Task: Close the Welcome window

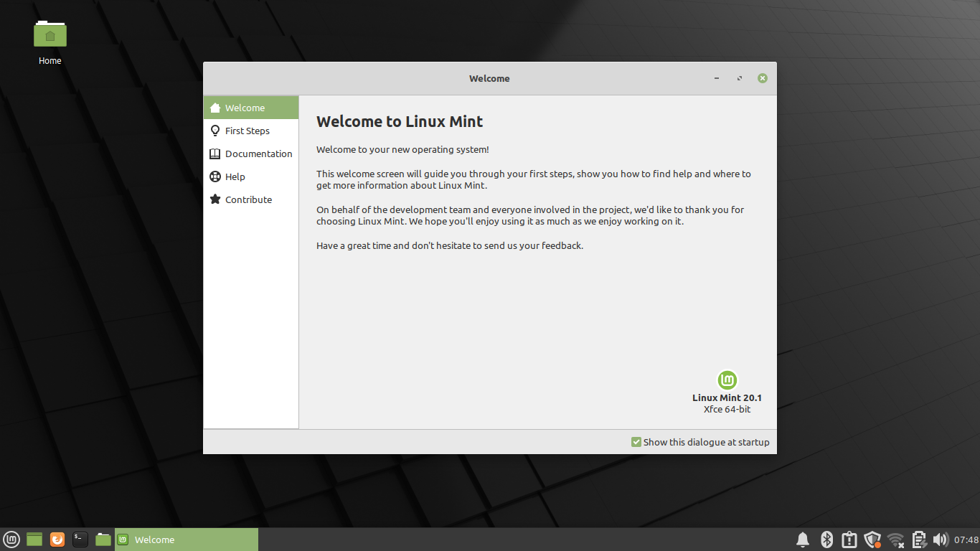Action: pyautogui.click(x=763, y=78)
